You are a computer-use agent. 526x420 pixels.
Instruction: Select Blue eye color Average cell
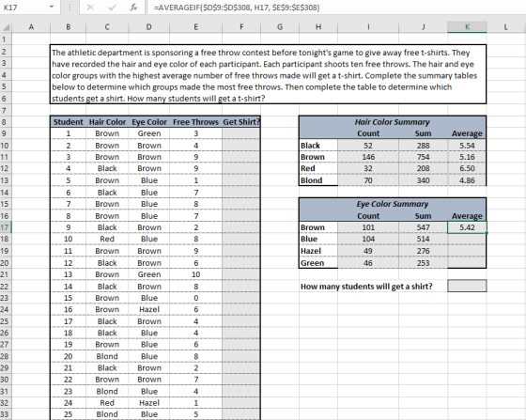467,240
